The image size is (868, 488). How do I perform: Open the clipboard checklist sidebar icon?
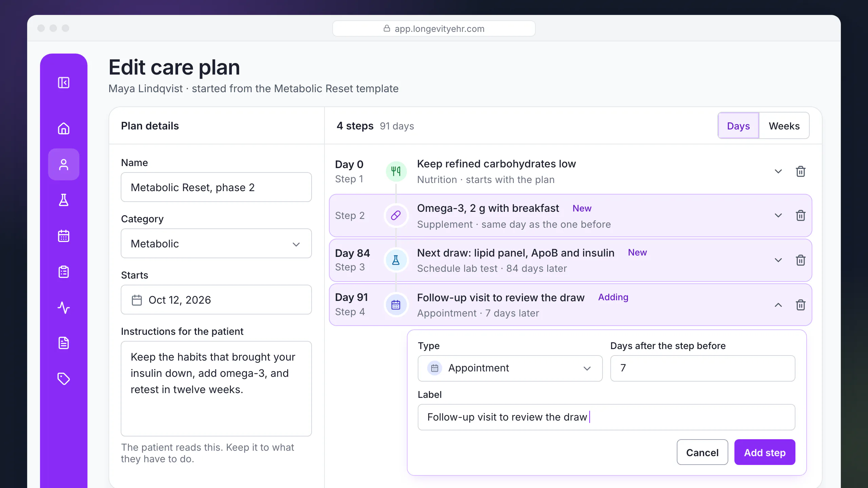(x=64, y=272)
